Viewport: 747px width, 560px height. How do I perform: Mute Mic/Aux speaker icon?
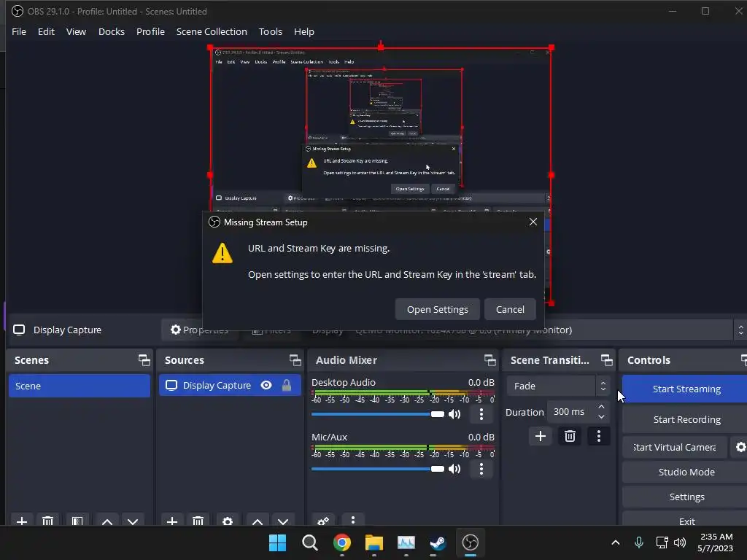click(454, 469)
